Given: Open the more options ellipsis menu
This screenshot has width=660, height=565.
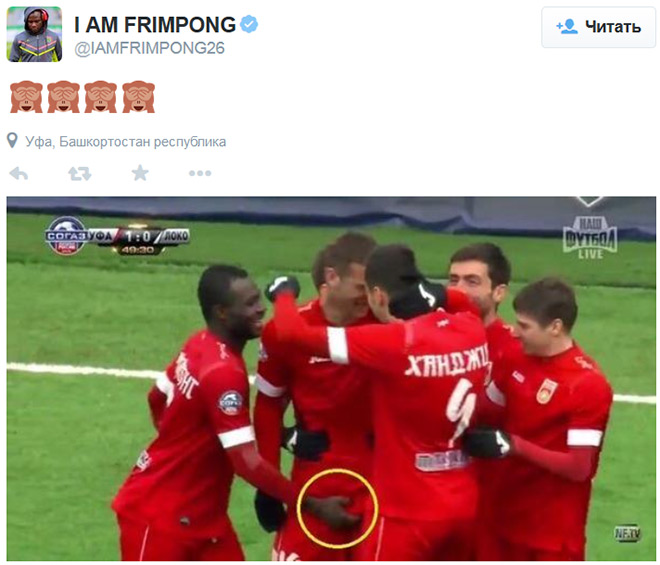Looking at the screenshot, I should coord(200,173).
